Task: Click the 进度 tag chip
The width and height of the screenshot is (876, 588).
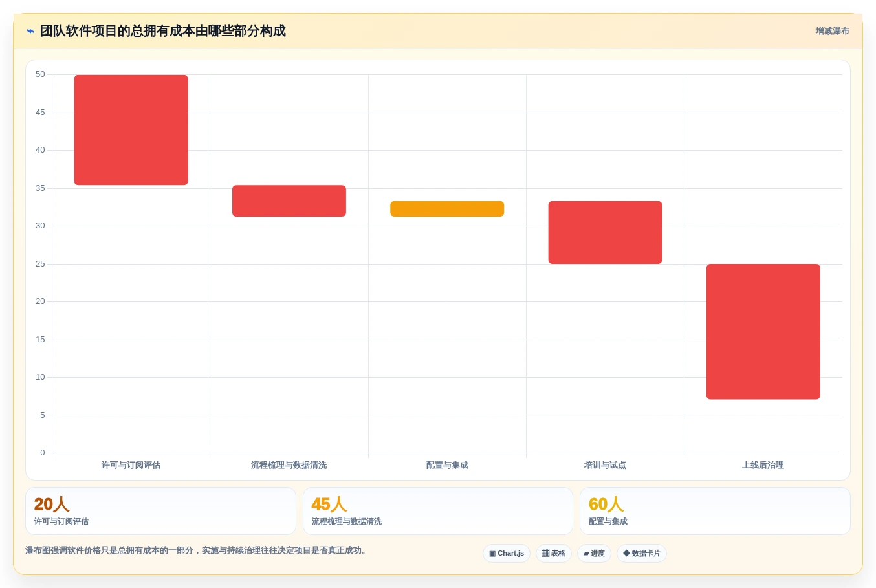Action: [594, 554]
